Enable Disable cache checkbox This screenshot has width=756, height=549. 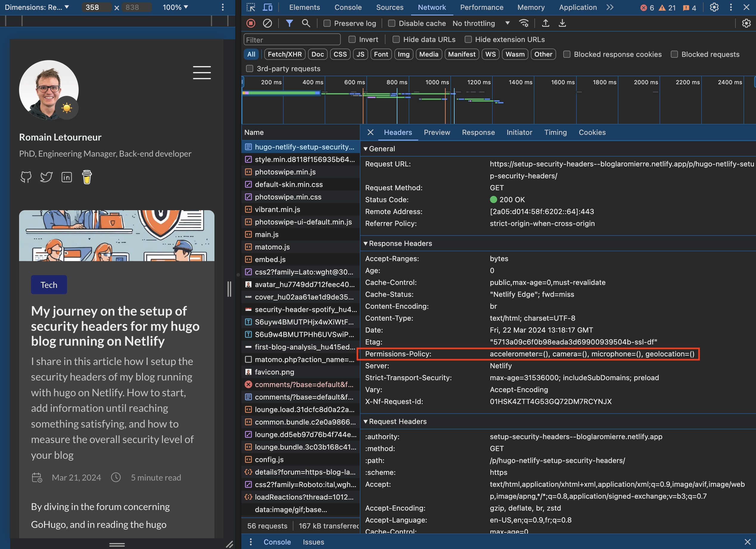(392, 23)
